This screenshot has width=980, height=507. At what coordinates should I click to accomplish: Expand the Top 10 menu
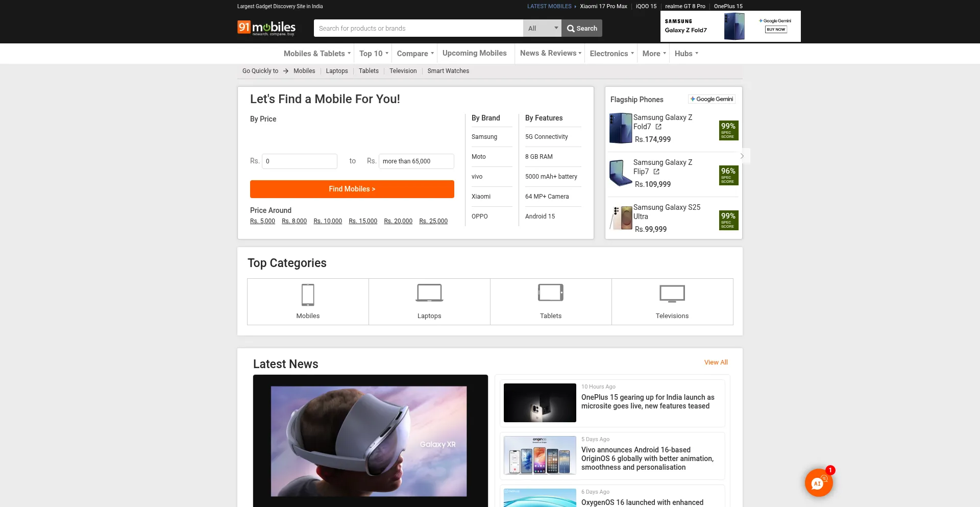[x=374, y=54]
